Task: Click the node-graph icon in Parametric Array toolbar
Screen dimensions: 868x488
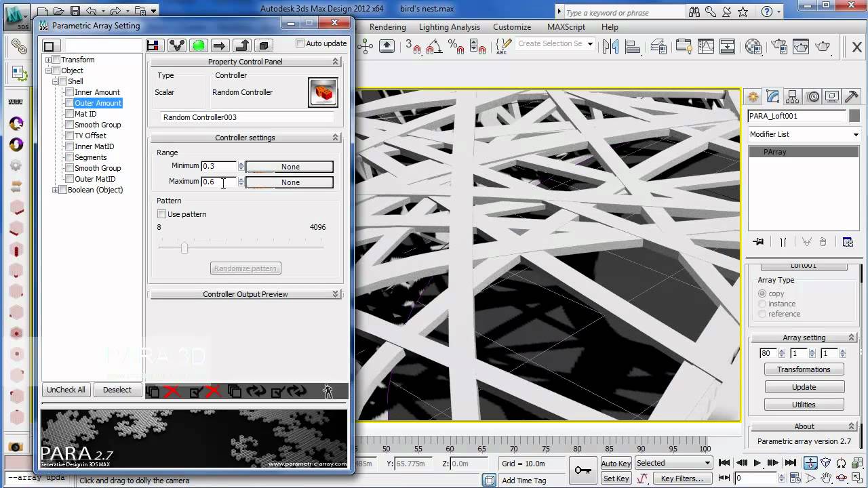Action: 176,45
